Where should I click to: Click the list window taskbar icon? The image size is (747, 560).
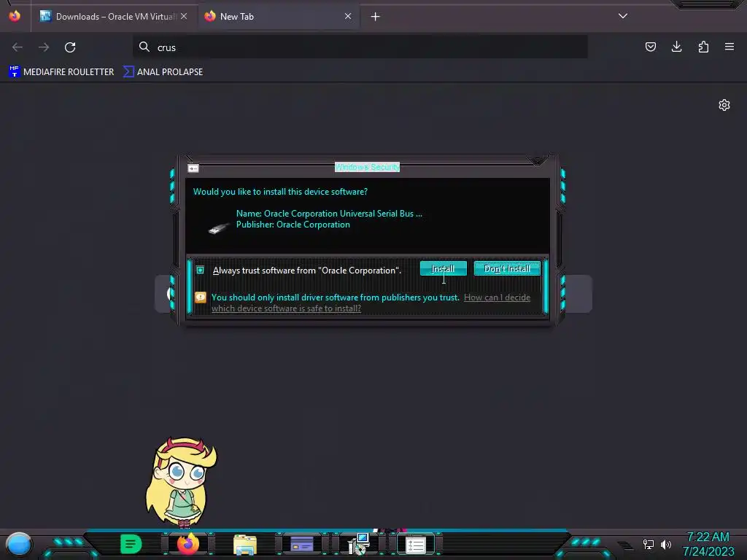point(415,545)
